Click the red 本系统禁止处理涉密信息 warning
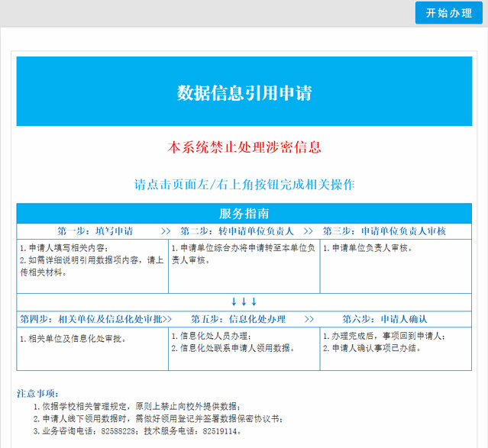Viewport: 488px width, 448px height. click(244, 147)
